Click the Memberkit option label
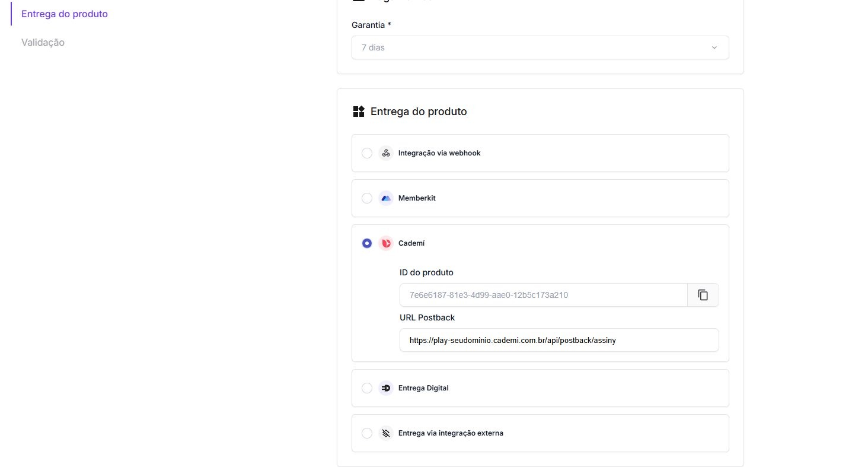The image size is (868, 467). 417,198
